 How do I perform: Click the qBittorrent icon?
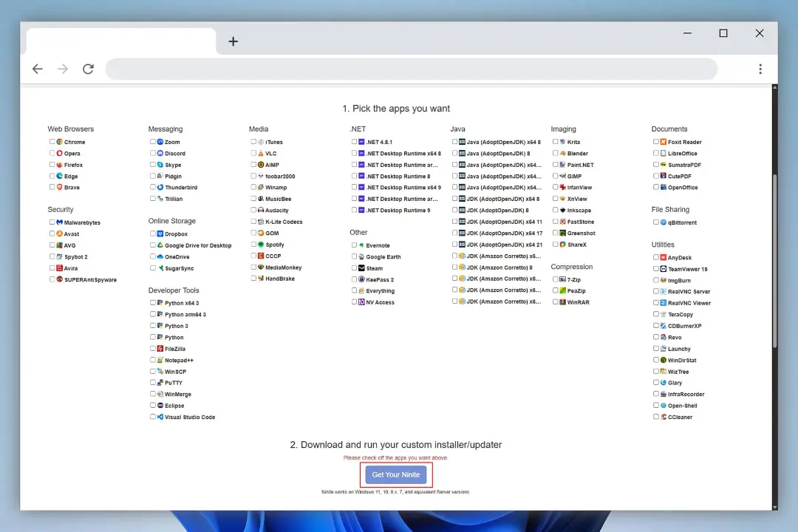pos(664,222)
